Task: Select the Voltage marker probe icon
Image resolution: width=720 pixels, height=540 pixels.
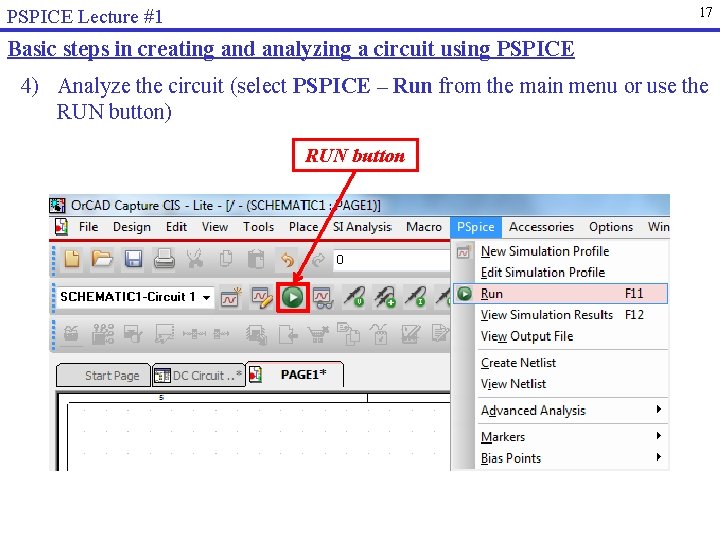Action: 355,297
